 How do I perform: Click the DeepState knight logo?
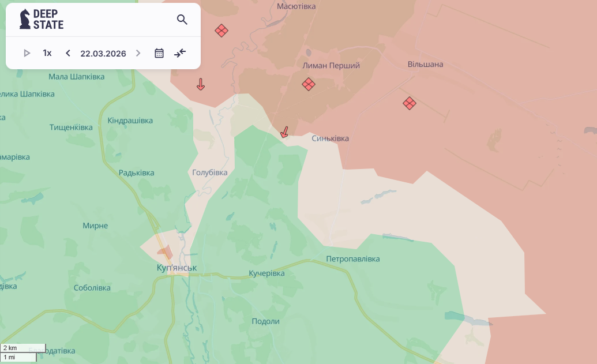[x=25, y=19]
